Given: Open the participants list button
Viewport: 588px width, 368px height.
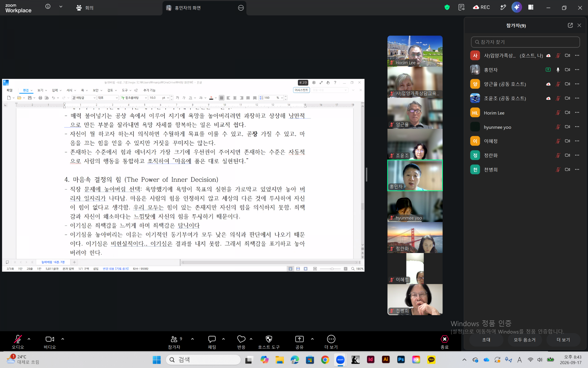Looking at the screenshot, I should tap(174, 342).
